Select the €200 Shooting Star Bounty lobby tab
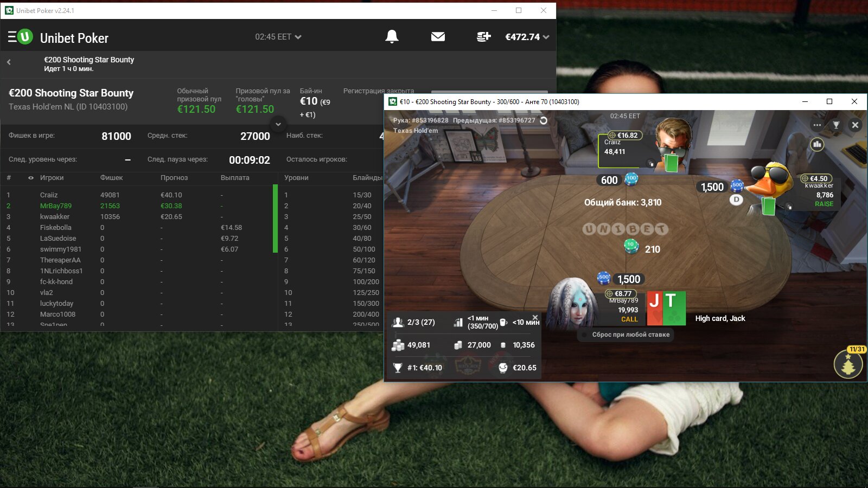This screenshot has width=868, height=488. pyautogui.click(x=89, y=64)
